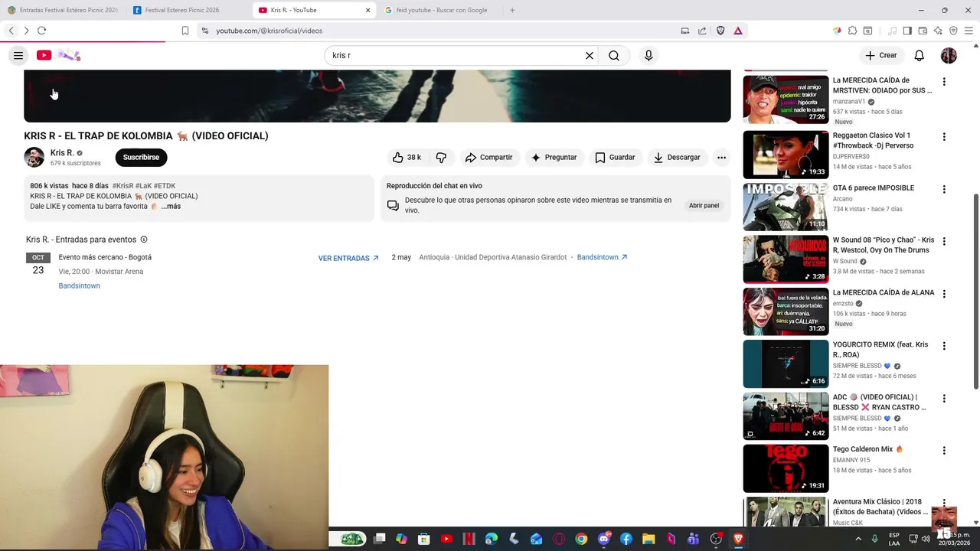980x551 pixels.
Task: Click the search magnifier button
Action: pos(614,55)
